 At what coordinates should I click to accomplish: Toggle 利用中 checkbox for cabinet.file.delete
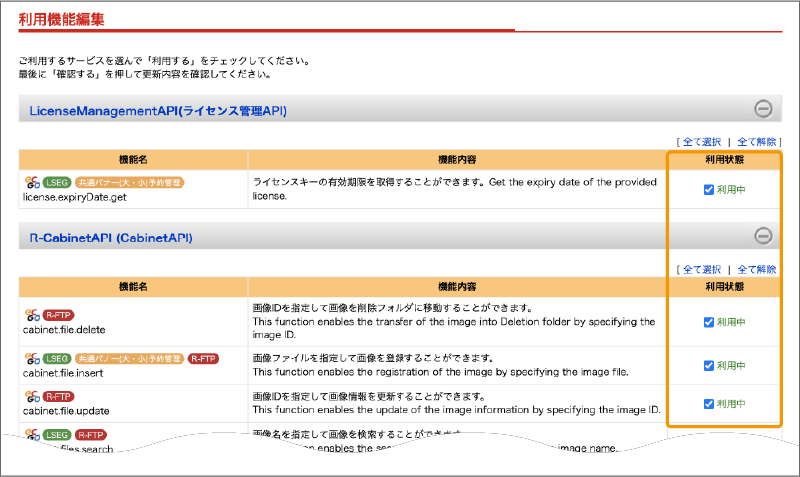(709, 322)
